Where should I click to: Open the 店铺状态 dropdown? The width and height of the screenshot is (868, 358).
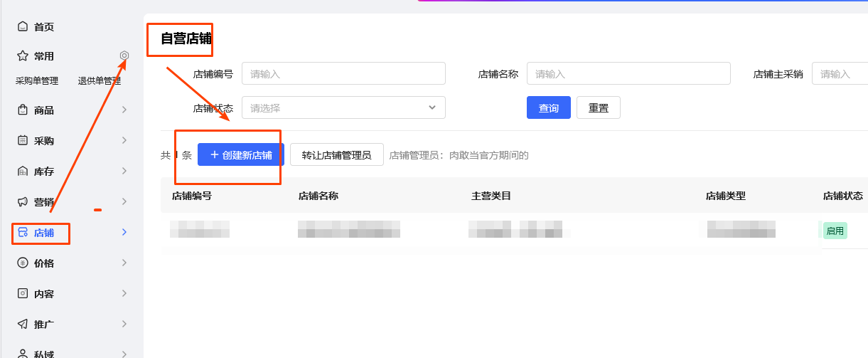coord(343,107)
